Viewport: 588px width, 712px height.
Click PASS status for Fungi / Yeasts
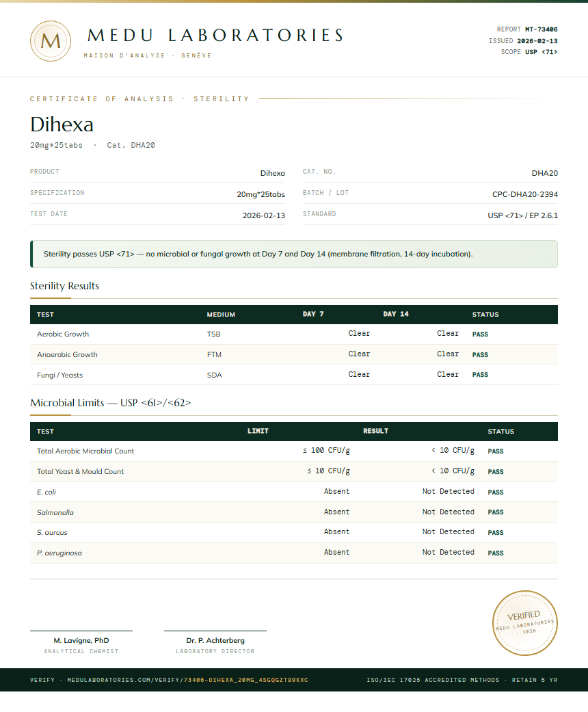tap(480, 375)
